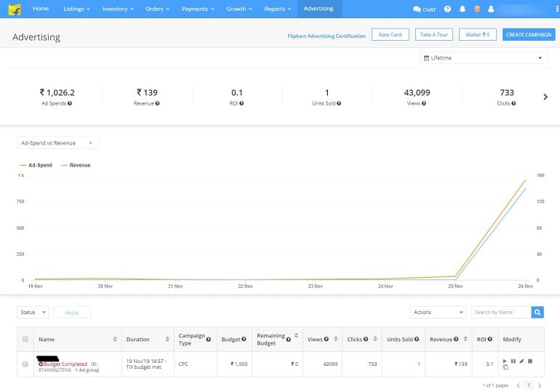The width and height of the screenshot is (560, 392).
Task: Open the vertical dots menu in the header
Action: click(557, 9)
